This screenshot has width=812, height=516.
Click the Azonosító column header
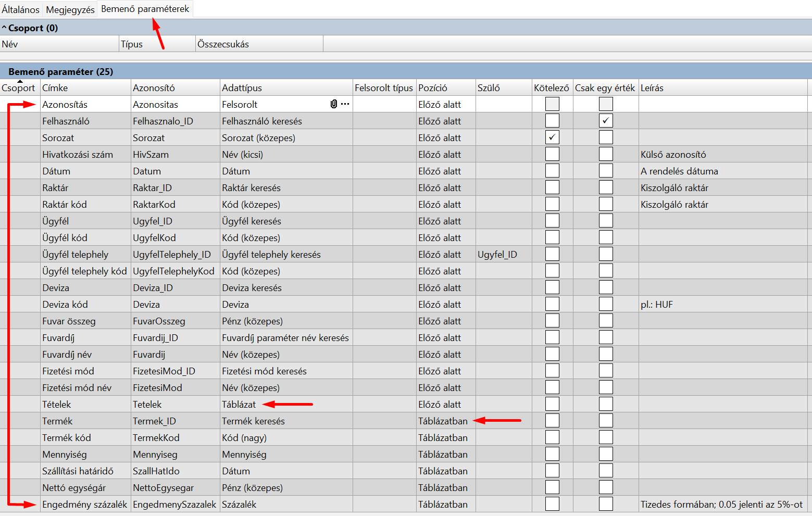(x=176, y=87)
